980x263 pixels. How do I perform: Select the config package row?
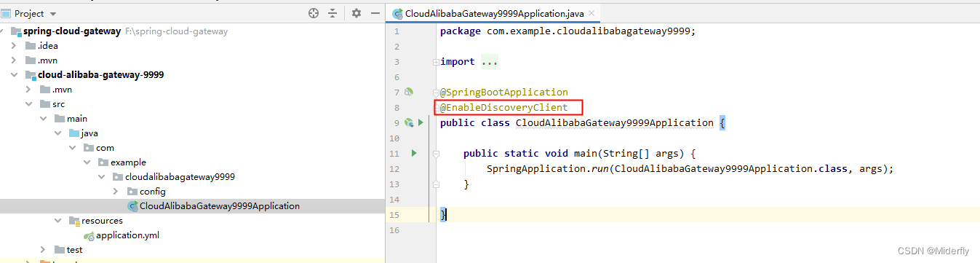point(153,192)
